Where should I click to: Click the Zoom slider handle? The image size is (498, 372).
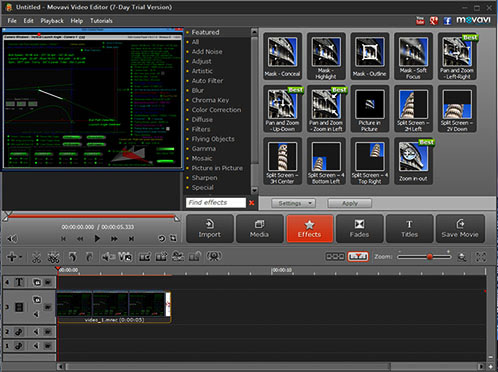click(430, 257)
